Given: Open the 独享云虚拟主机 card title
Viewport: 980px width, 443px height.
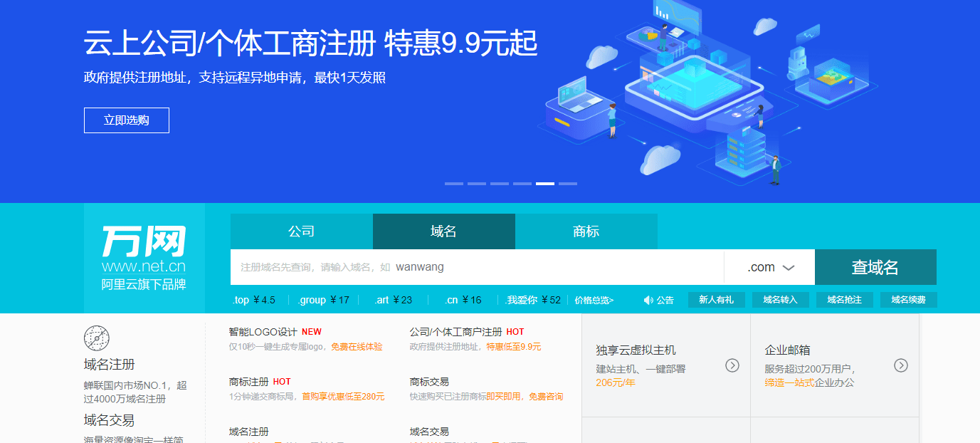Looking at the screenshot, I should tap(636, 350).
